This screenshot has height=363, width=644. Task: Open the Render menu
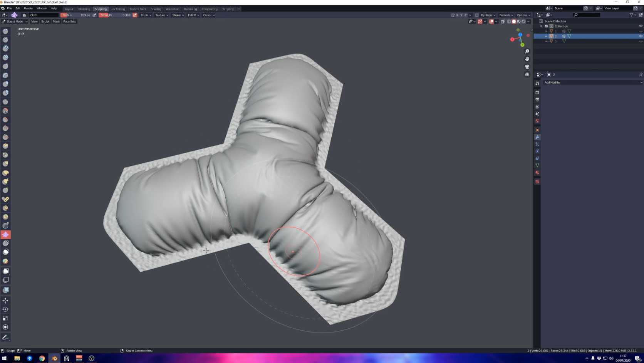pyautogui.click(x=28, y=8)
